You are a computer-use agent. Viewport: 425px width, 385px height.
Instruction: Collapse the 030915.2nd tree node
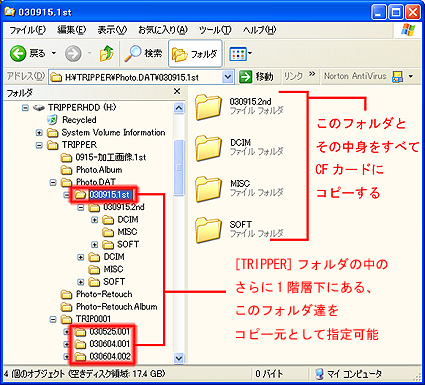tap(81, 208)
